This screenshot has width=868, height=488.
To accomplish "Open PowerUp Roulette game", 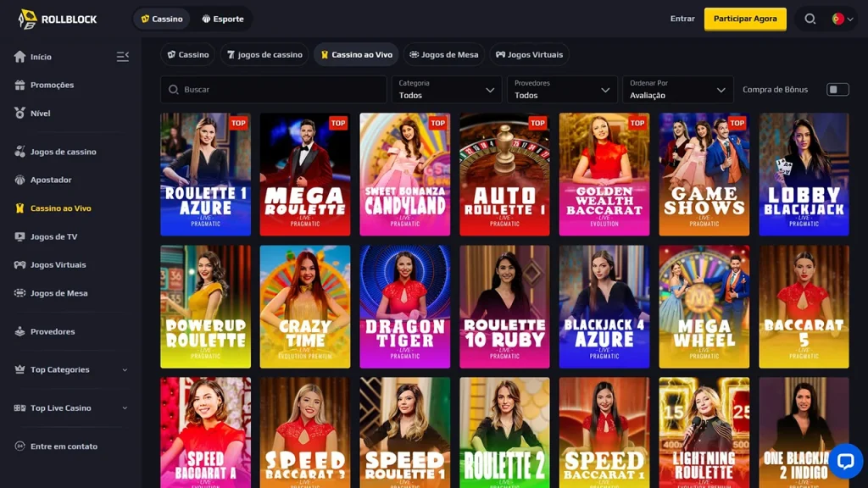I will click(x=205, y=307).
